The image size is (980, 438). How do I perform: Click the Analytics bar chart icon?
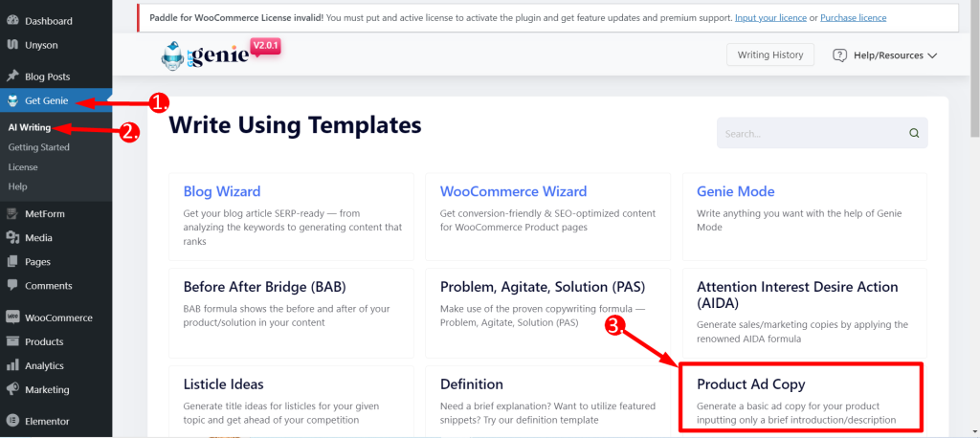click(11, 365)
